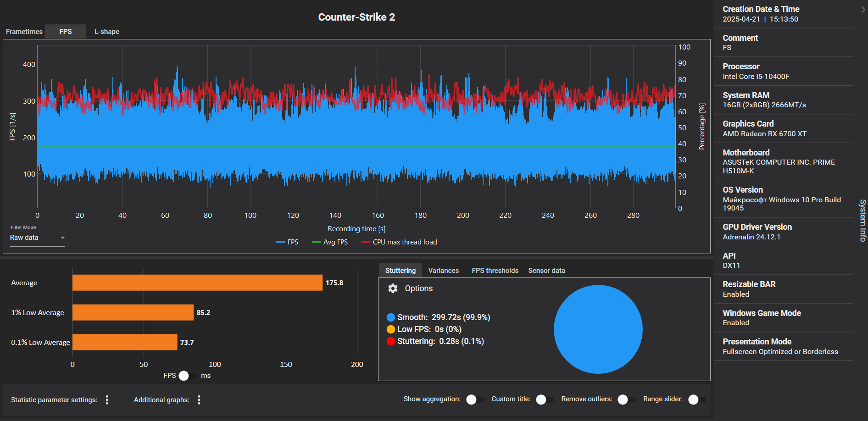The height and width of the screenshot is (421, 868).
Task: Toggle FPS legend entry in chart
Action: 287,242
